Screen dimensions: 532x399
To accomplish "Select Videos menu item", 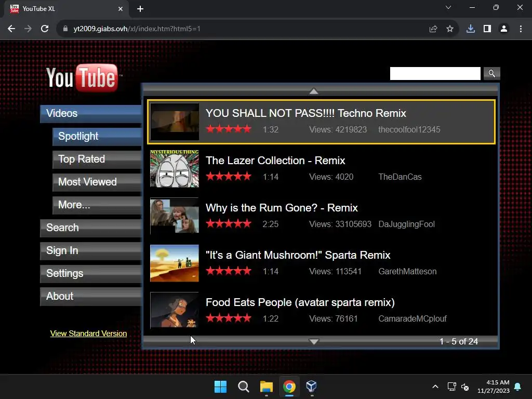I will [91, 114].
